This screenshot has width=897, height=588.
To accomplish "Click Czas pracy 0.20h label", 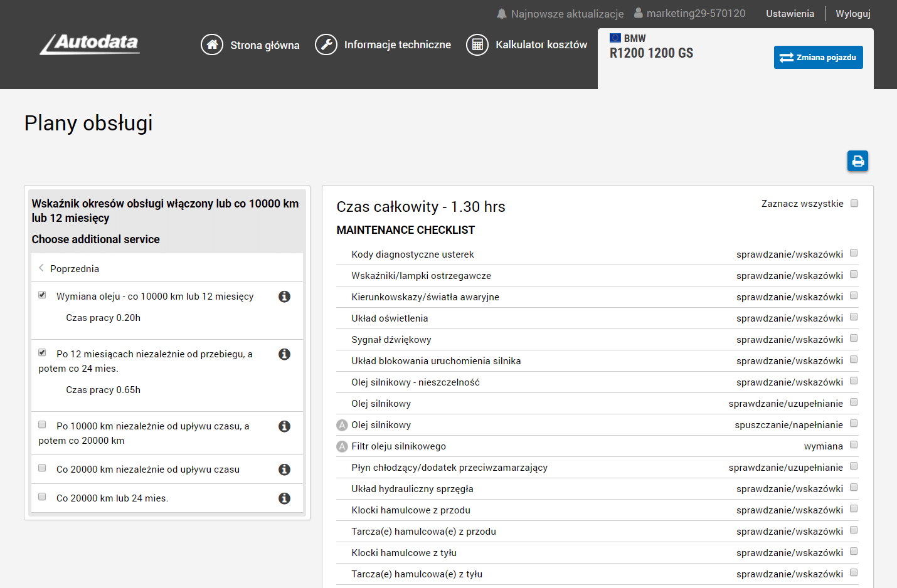I will coord(103,318).
